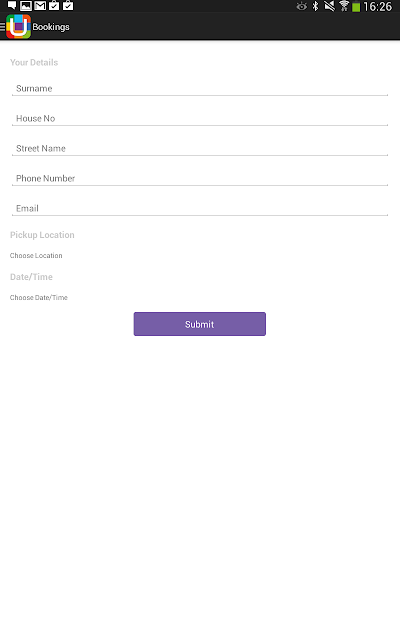Tap the second shopping bag notification icon
The image size is (400, 640).
tap(68, 6)
